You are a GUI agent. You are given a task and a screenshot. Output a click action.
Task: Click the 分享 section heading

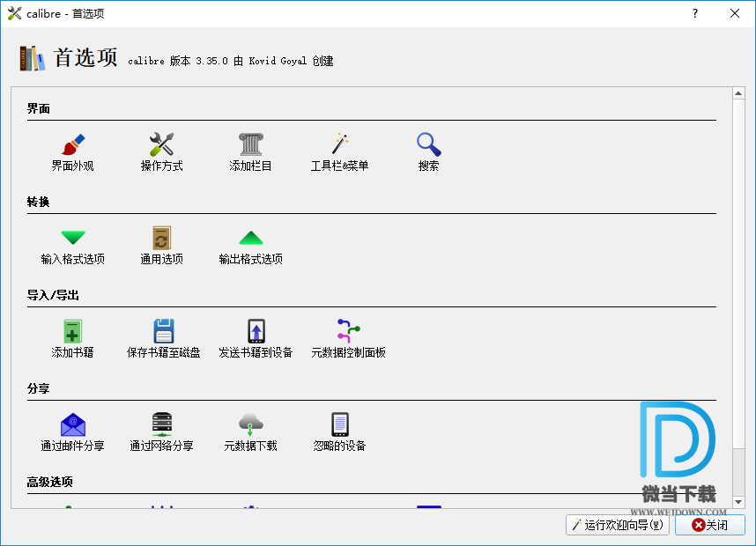pyautogui.click(x=39, y=388)
